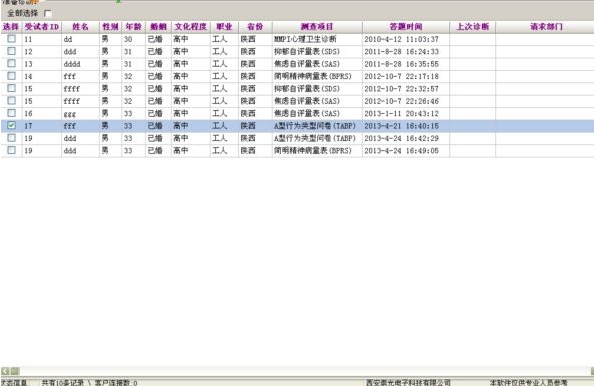Tick the checkbox for ID 14 row
The image size is (594, 386).
12,76
